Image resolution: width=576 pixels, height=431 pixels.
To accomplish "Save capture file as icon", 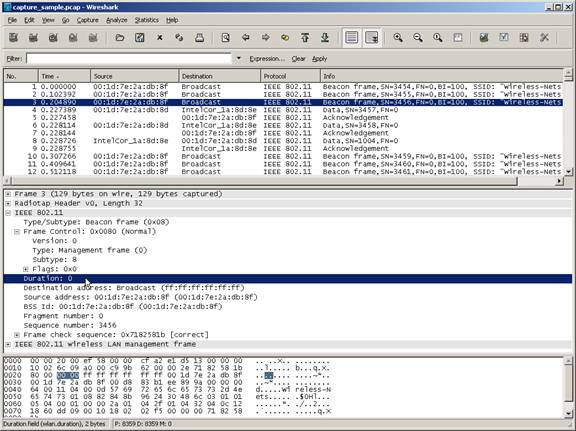I will click(x=140, y=37).
